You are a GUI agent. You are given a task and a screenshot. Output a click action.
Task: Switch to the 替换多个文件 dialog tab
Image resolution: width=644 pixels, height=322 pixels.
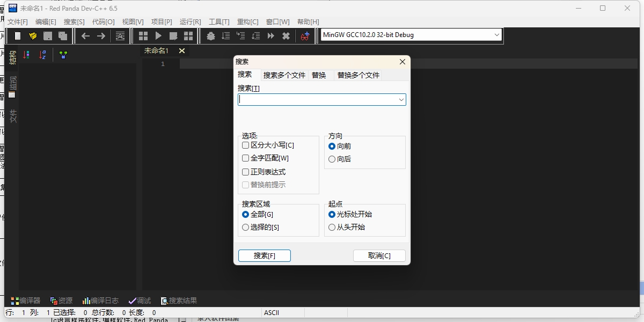click(x=358, y=75)
